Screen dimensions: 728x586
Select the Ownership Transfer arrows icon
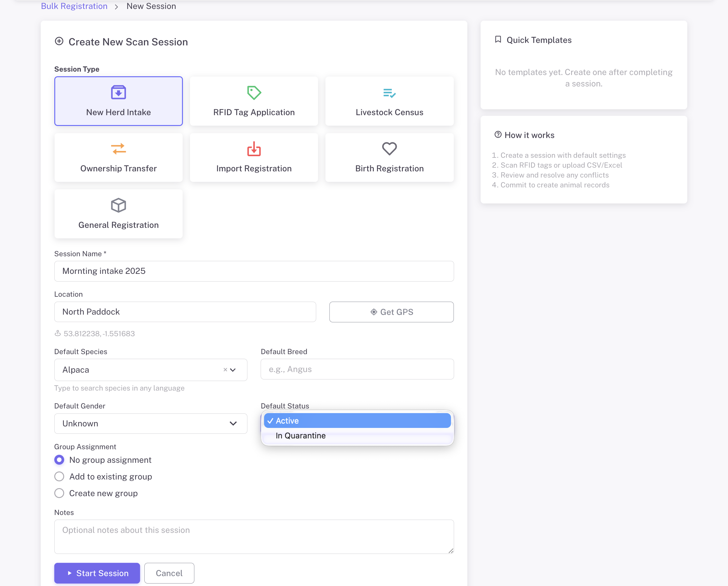click(118, 149)
